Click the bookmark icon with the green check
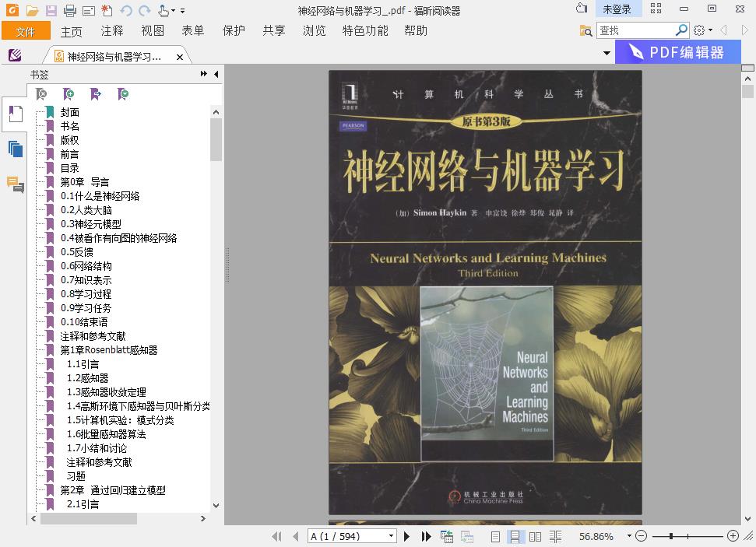The width and height of the screenshot is (756, 547). point(123,94)
